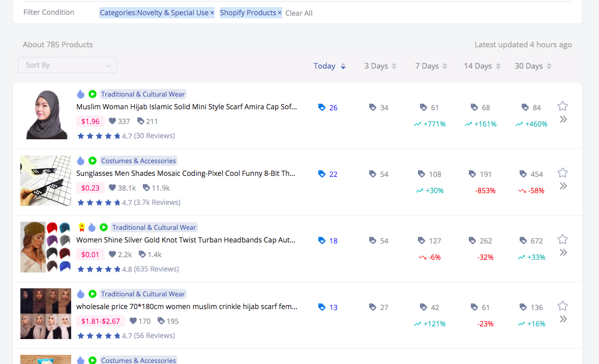Favorite the Women Shine Turban Headbands with star

[x=562, y=239]
